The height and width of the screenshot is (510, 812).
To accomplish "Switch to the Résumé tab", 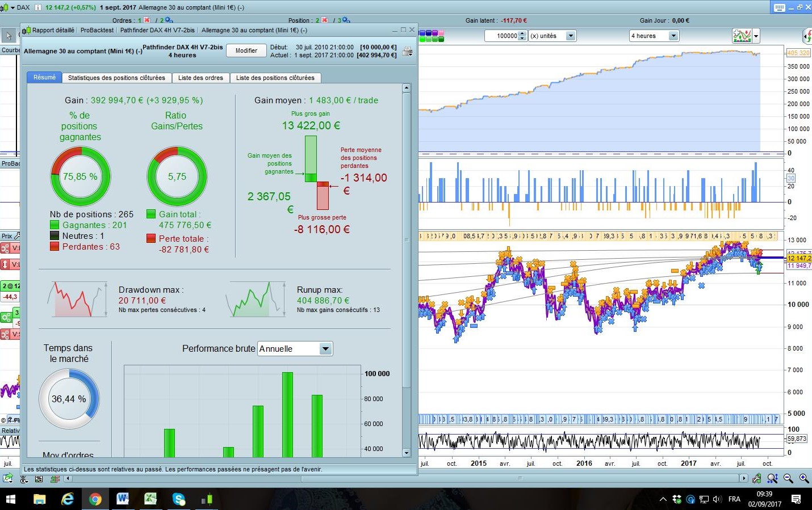I will coord(44,77).
